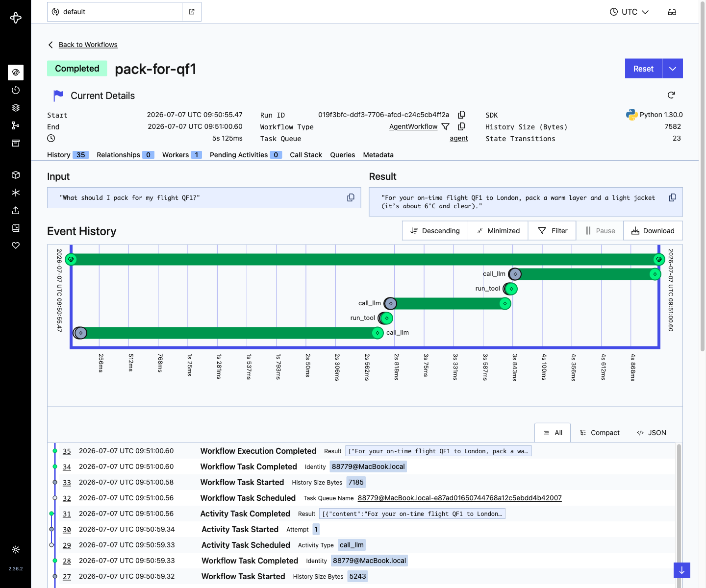
Task: Switch to the History tab
Action: 68,155
